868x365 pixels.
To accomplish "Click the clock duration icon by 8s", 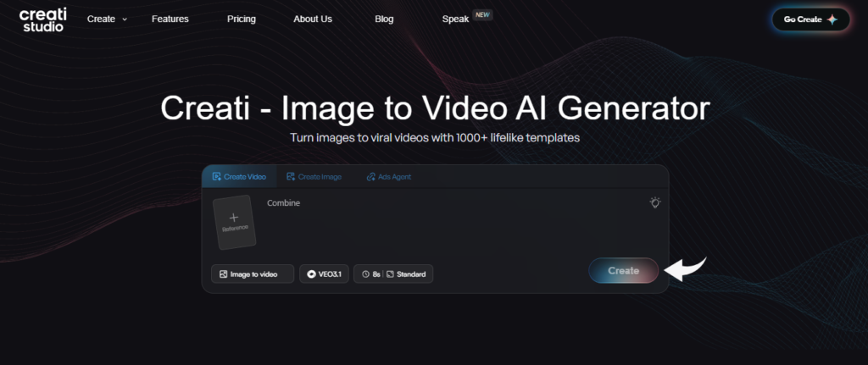I will [x=365, y=274].
